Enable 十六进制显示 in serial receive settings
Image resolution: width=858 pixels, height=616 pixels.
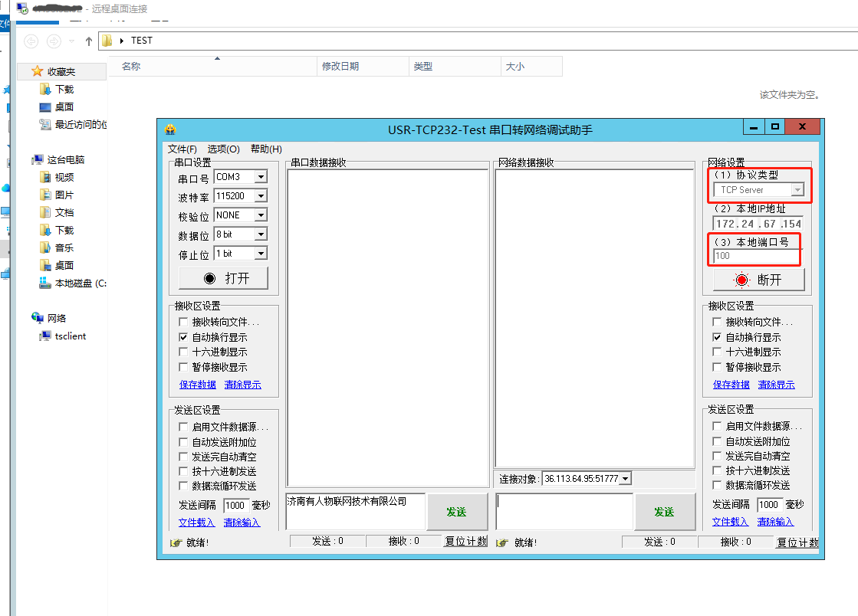click(183, 352)
